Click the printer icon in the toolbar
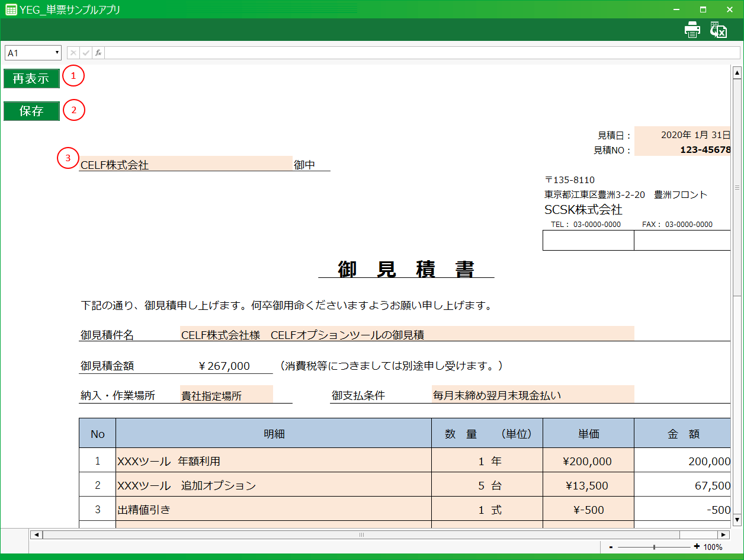 click(692, 30)
